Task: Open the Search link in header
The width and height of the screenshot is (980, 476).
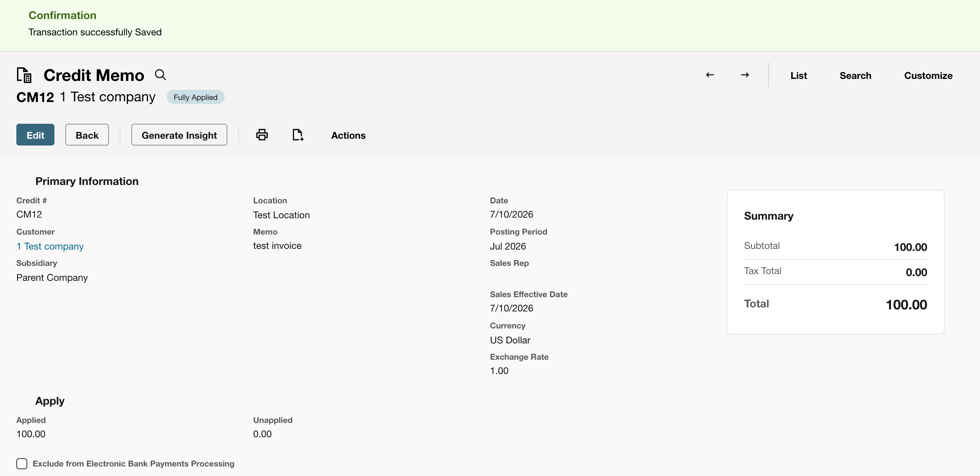Action: coord(855,75)
